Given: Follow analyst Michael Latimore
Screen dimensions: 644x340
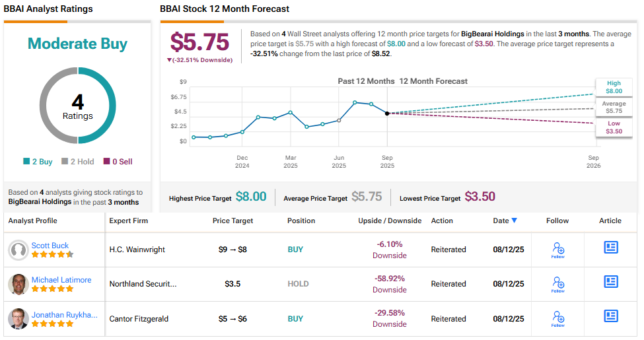Looking at the screenshot, I should [557, 284].
